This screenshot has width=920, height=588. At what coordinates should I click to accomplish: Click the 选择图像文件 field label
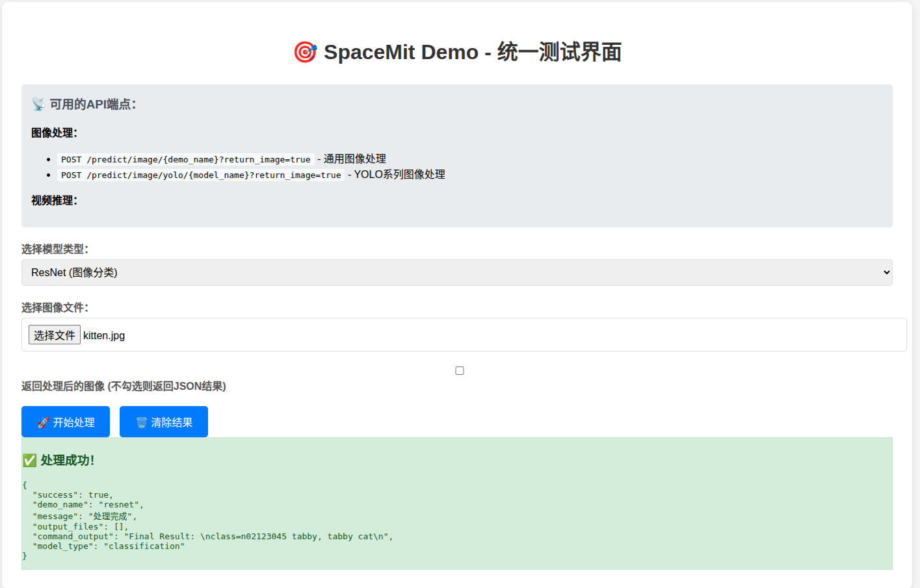pyautogui.click(x=55, y=308)
